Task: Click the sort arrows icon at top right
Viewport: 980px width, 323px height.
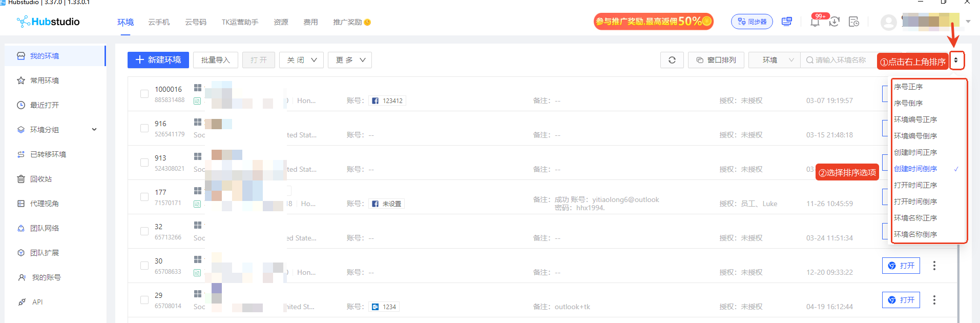Action: [956, 60]
